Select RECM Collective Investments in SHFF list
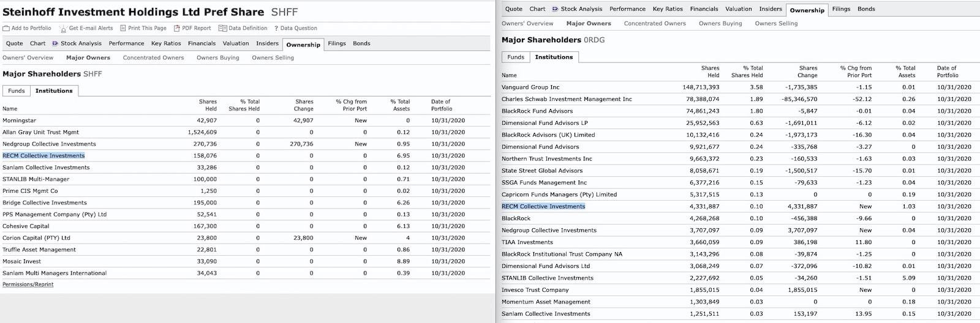 coord(43,155)
